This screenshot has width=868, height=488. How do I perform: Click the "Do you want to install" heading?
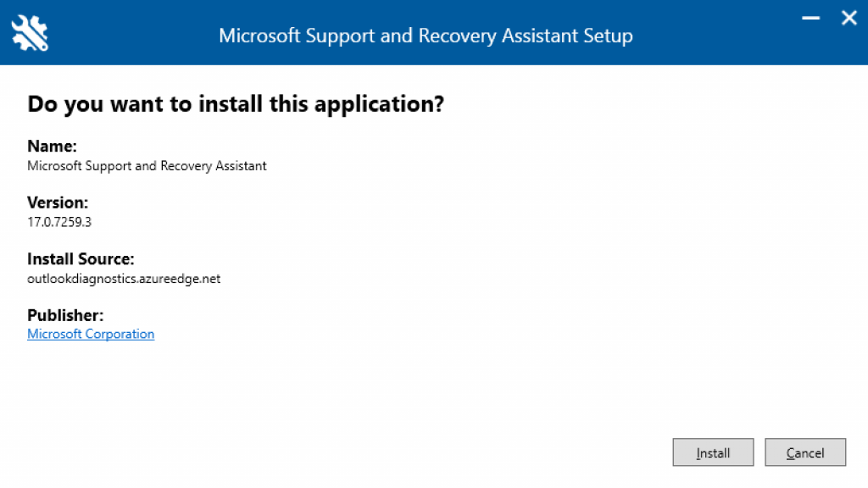[x=236, y=104]
